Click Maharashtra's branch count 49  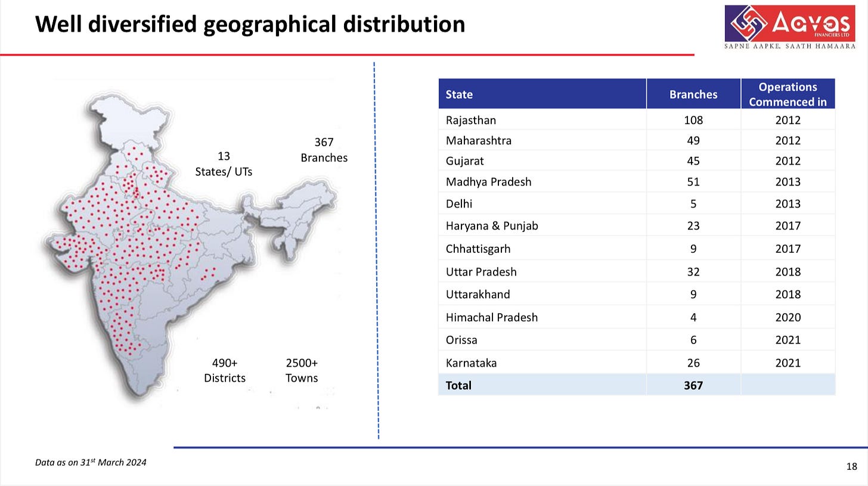[693, 141]
